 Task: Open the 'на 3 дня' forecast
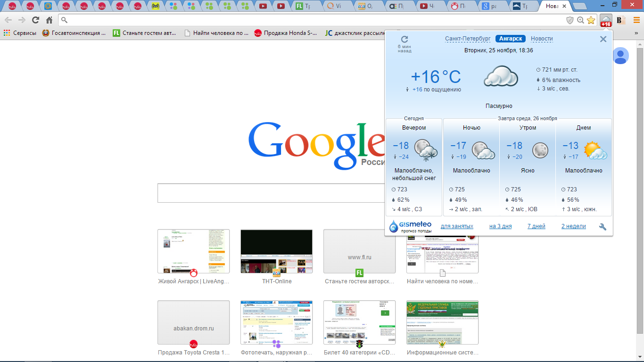click(500, 226)
